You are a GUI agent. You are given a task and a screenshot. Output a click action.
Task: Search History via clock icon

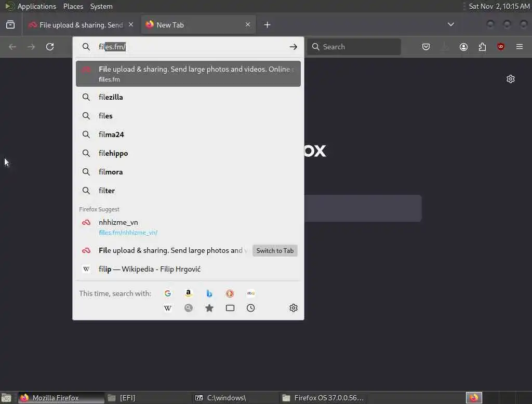point(251,308)
